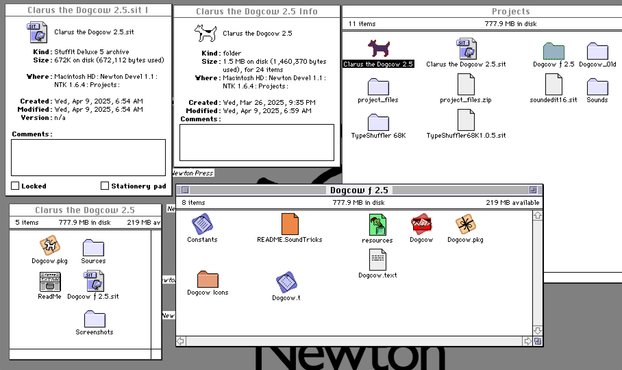Select the Dogcow.text document icon
Viewport: 622px width, 370px height.
click(x=377, y=260)
